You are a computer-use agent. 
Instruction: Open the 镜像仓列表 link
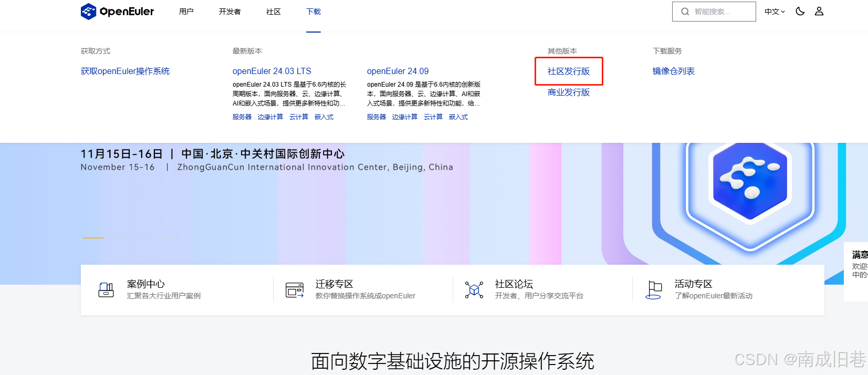674,71
